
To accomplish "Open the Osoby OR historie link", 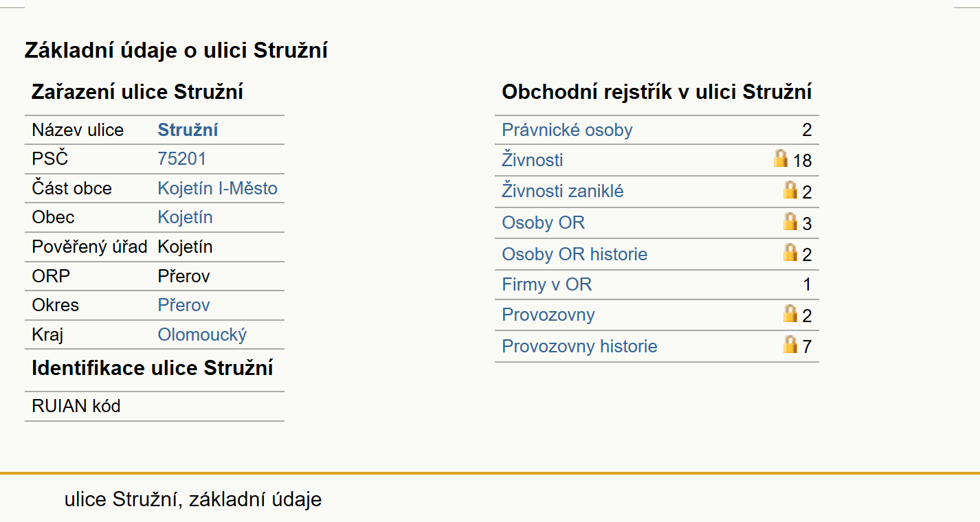I will tap(575, 254).
